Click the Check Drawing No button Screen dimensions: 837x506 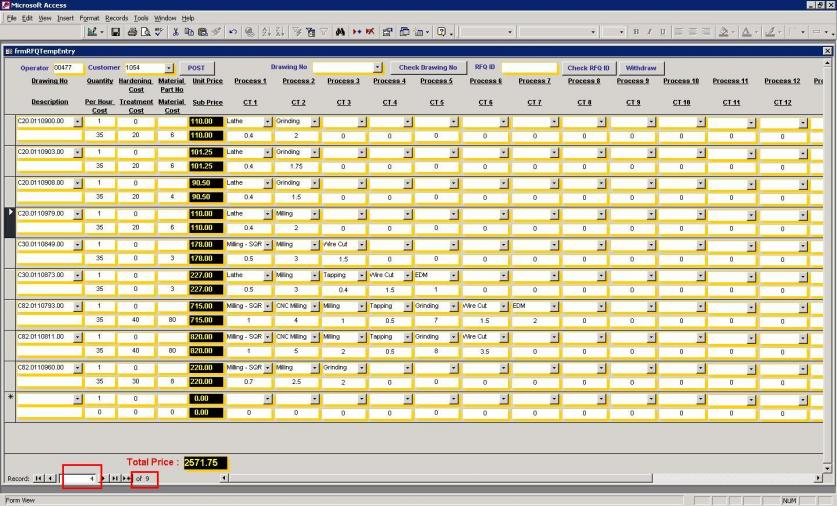point(427,68)
